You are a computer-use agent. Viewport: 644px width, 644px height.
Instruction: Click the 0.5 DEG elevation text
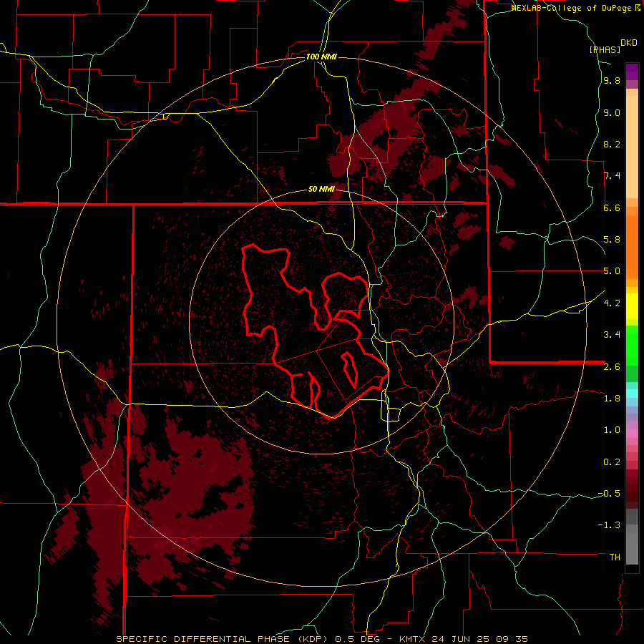pyautogui.click(x=359, y=639)
